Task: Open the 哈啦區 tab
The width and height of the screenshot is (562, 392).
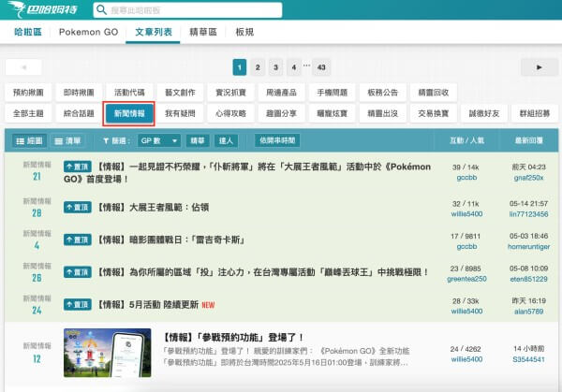Action: (x=28, y=32)
